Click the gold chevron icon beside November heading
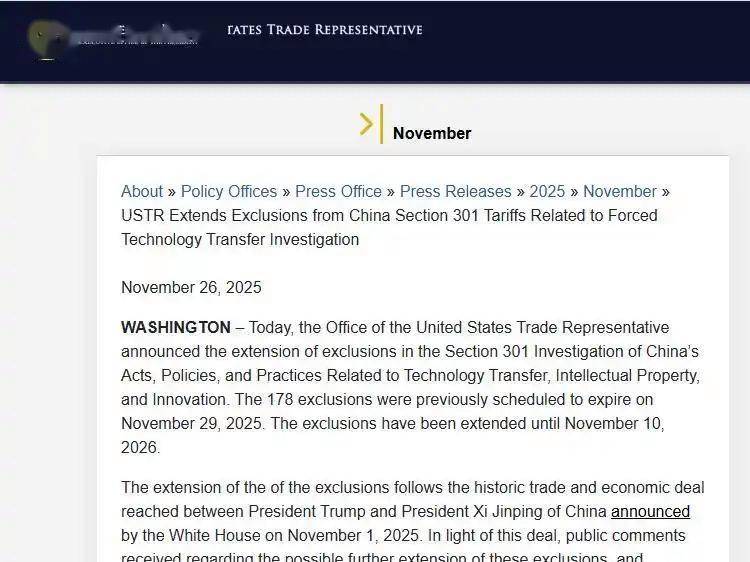Image resolution: width=750 pixels, height=562 pixels. point(366,124)
